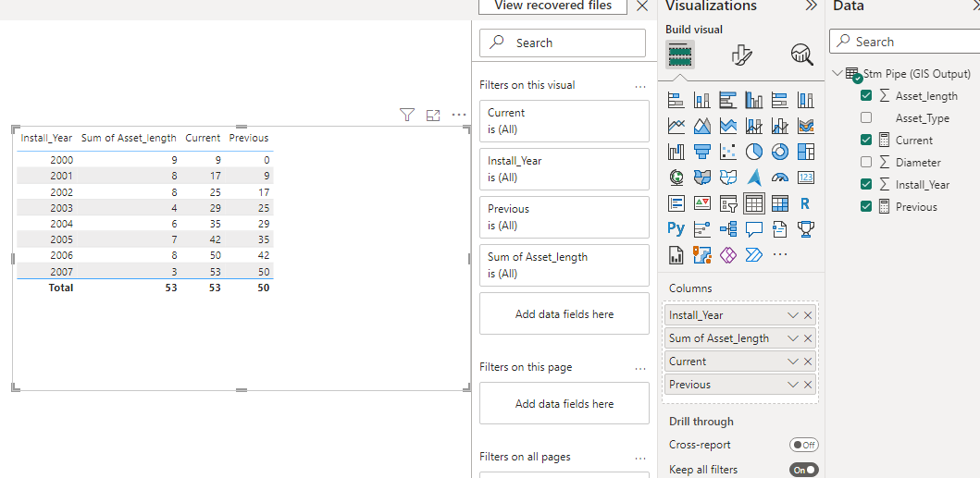Viewport: 980px width, 478px height.
Task: Click the Install_Year column header in table
Action: point(46,138)
